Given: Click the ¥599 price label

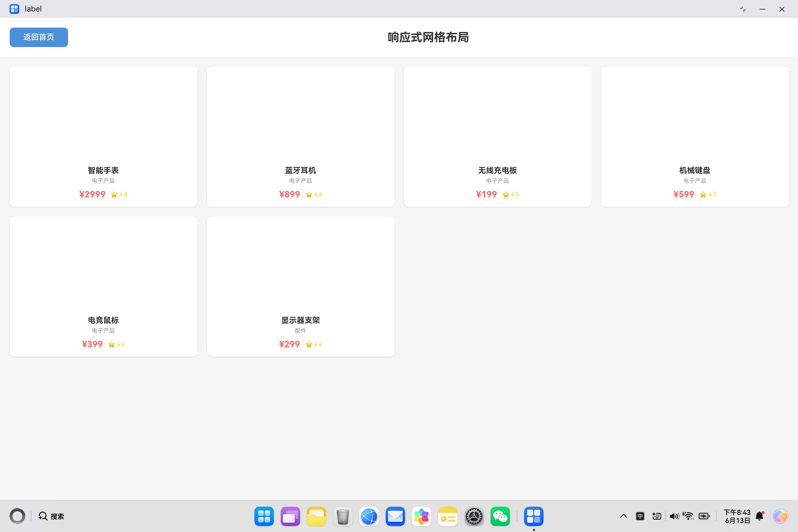Looking at the screenshot, I should pos(684,194).
